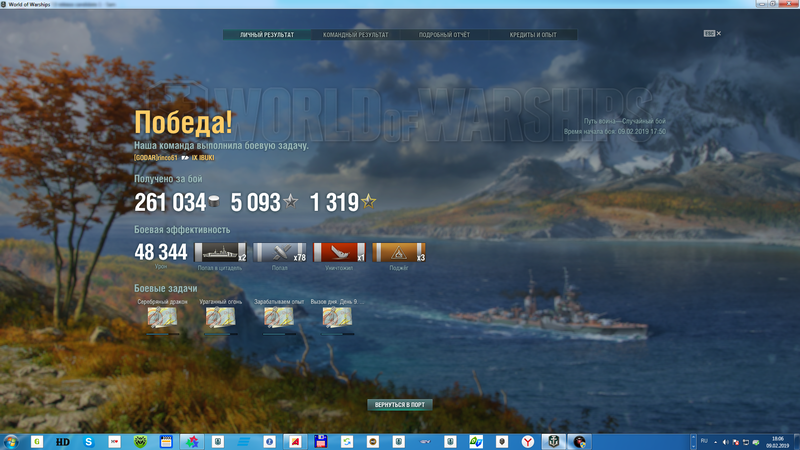Viewport: 800px width, 450px height.
Task: Switch to the 'Подробный отчёт' tab
Action: pos(443,34)
